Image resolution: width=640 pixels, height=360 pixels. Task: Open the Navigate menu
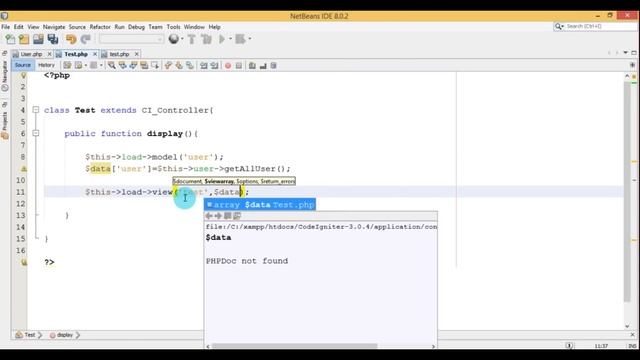click(54, 27)
